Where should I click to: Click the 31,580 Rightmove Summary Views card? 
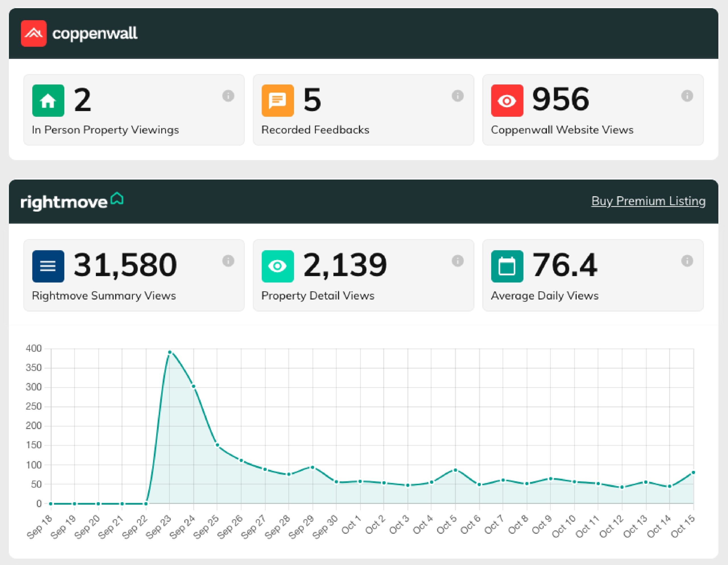pyautogui.click(x=134, y=275)
